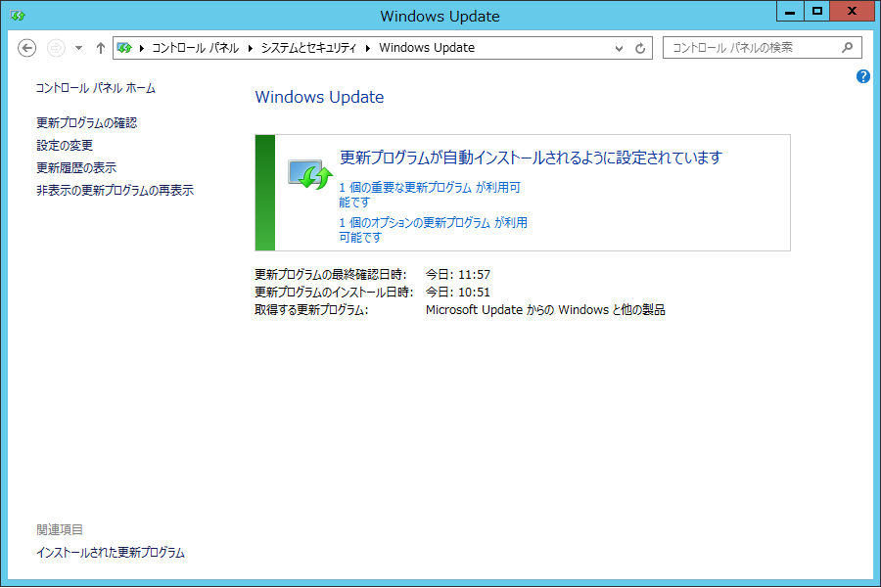Click Microsoft Update からの Windows と他の製品 text
This screenshot has height=588, width=881.
(545, 310)
